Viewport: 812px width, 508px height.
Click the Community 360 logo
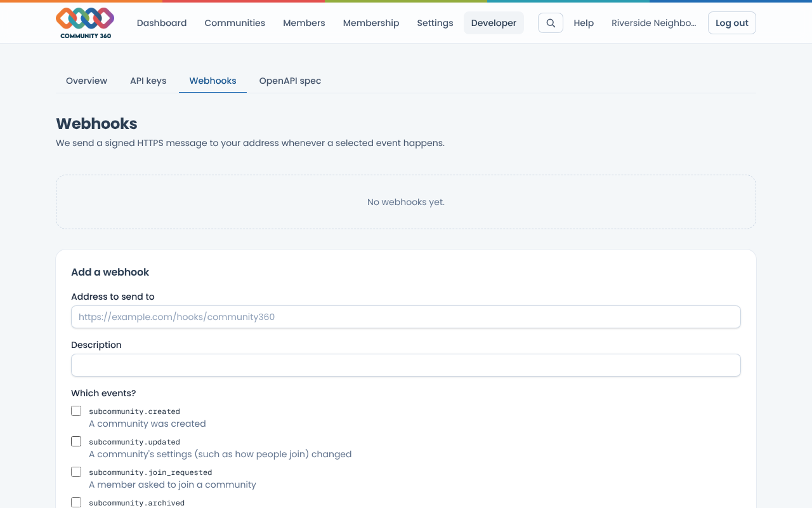click(85, 23)
